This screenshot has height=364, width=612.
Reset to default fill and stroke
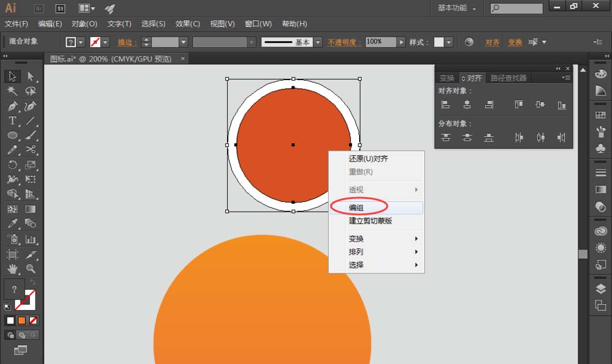pos(7,306)
